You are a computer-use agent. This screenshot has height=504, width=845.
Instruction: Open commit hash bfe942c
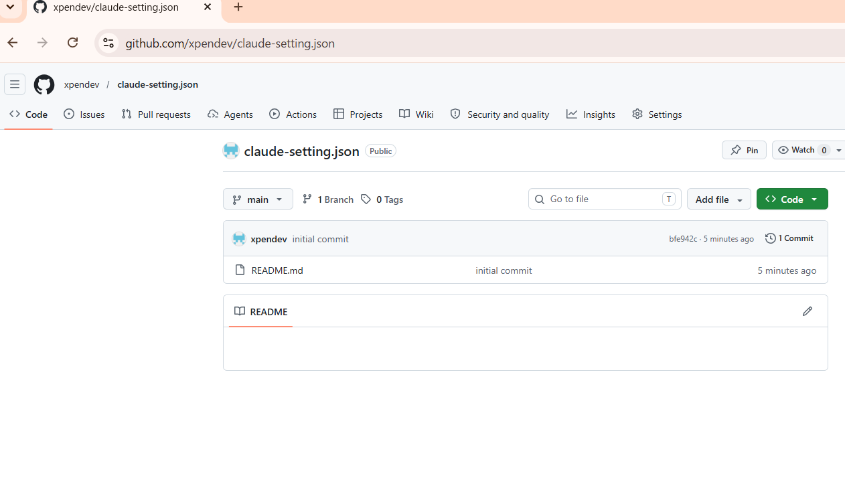[683, 239]
